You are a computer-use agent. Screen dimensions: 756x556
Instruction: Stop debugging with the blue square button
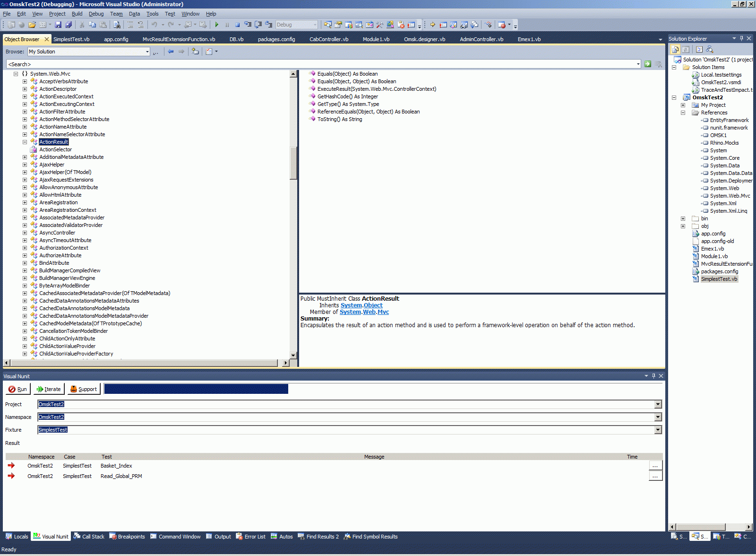pos(237,25)
